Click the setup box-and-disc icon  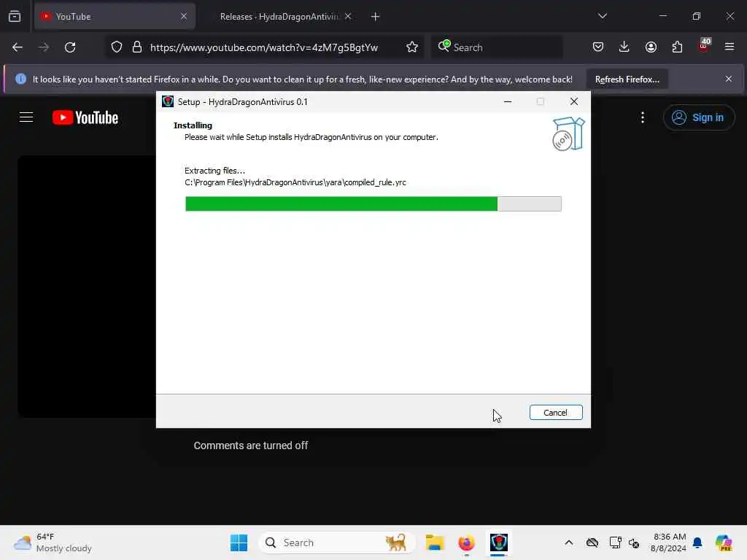pos(568,134)
